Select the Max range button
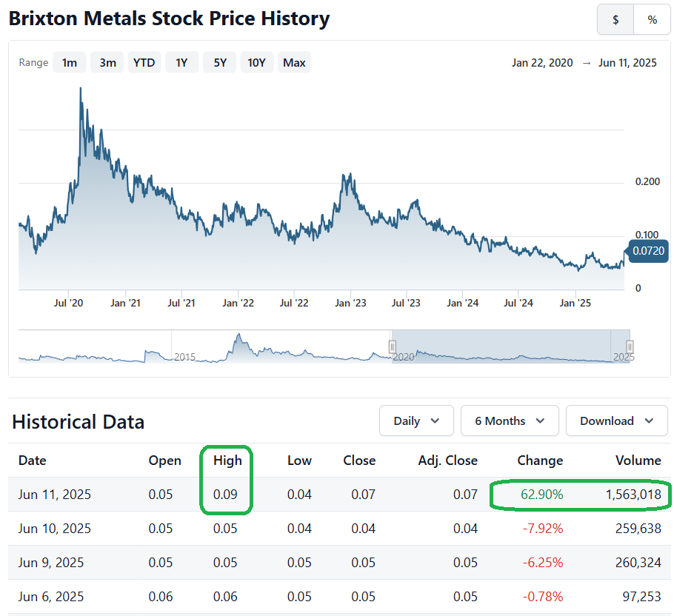This screenshot has width=674, height=616. pyautogui.click(x=295, y=63)
